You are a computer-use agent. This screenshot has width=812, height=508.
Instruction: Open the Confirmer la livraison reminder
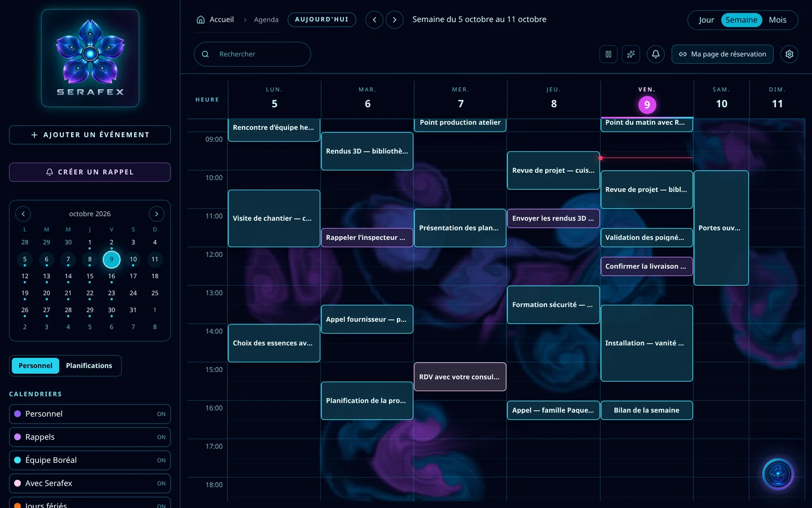click(647, 266)
